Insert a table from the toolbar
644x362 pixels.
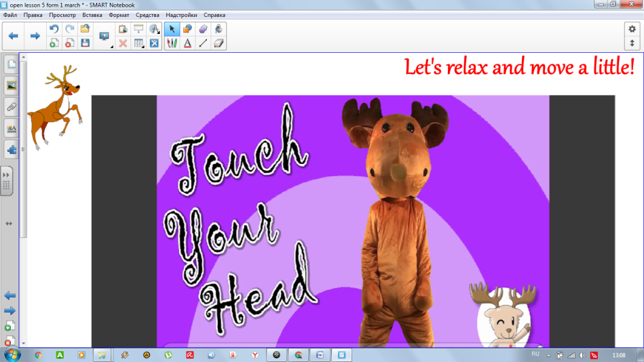coord(139,43)
